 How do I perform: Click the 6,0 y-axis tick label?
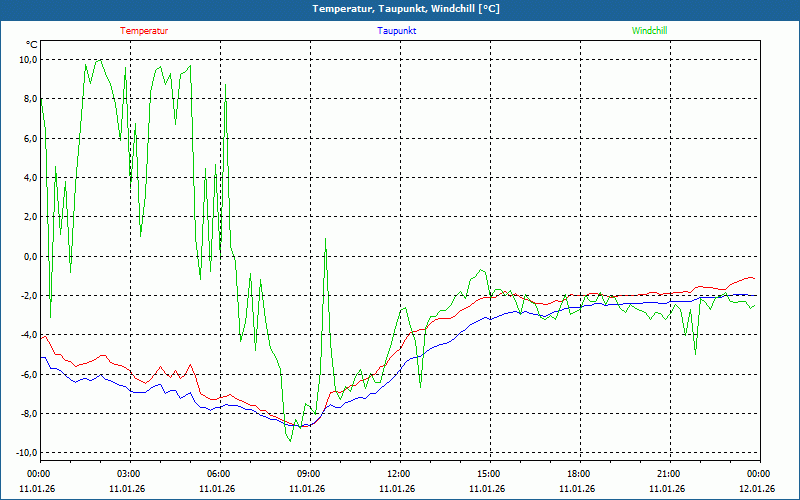[29, 139]
